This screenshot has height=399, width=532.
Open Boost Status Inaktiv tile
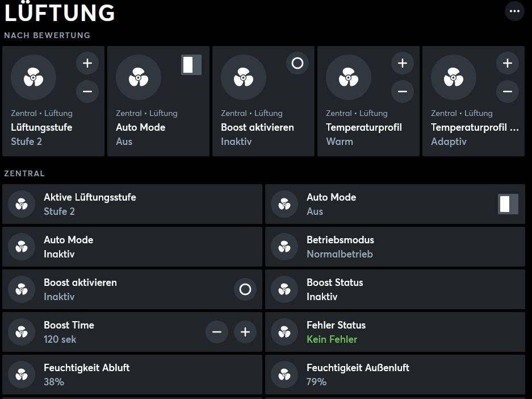[x=395, y=289]
